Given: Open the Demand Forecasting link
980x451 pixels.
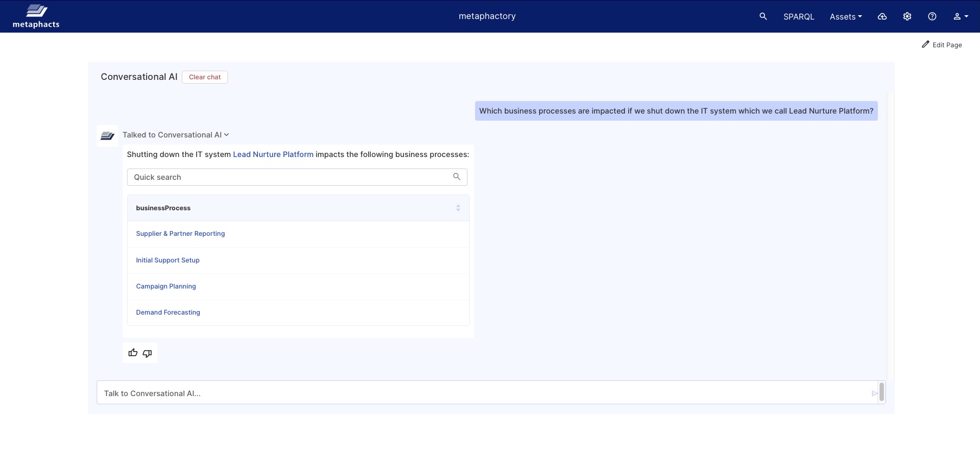Looking at the screenshot, I should pos(168,312).
